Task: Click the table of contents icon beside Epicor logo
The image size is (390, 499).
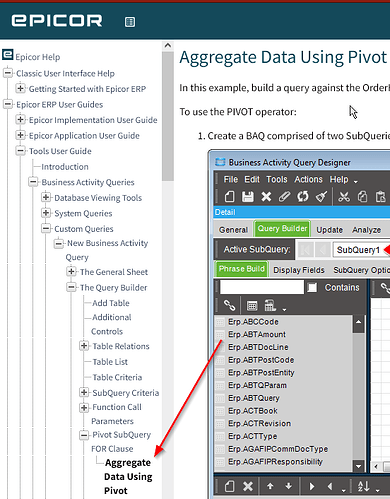Action: (130, 22)
